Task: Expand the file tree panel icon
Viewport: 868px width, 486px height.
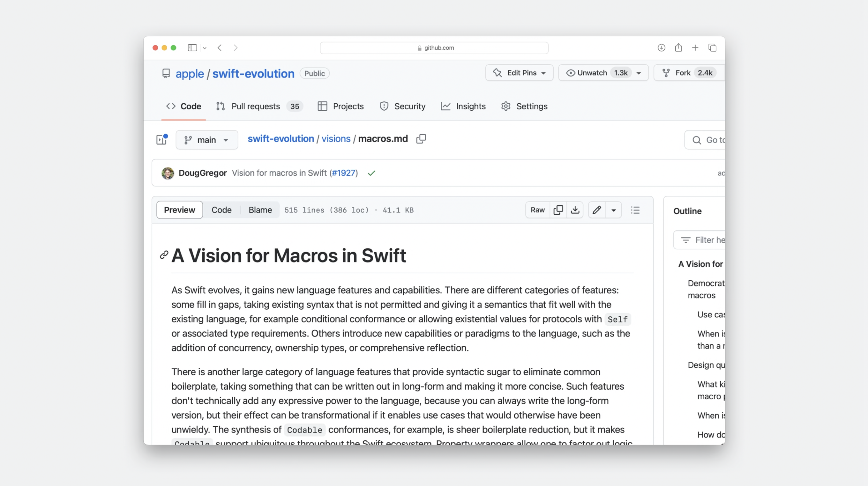Action: tap(162, 139)
